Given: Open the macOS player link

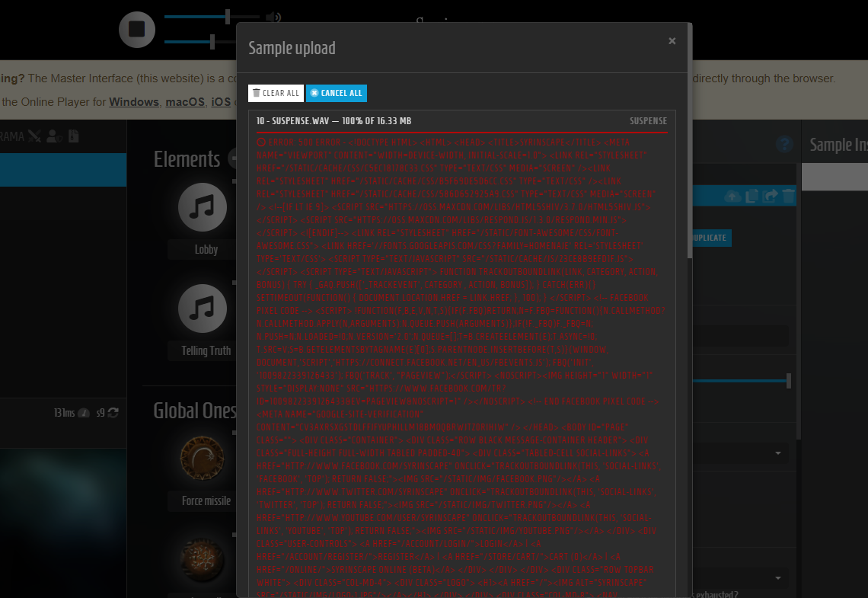Looking at the screenshot, I should [x=185, y=102].
